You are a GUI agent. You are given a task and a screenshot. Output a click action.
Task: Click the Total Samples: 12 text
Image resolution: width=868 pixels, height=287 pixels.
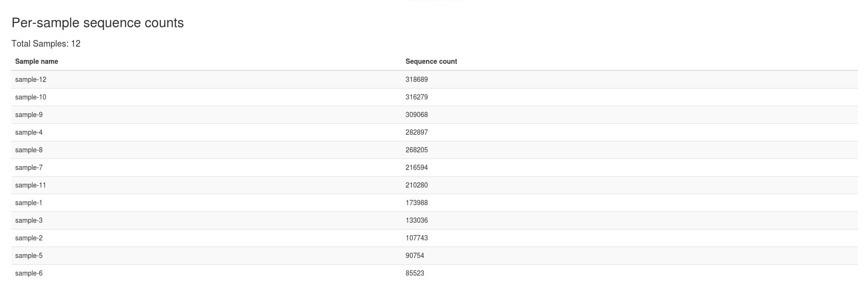point(46,44)
